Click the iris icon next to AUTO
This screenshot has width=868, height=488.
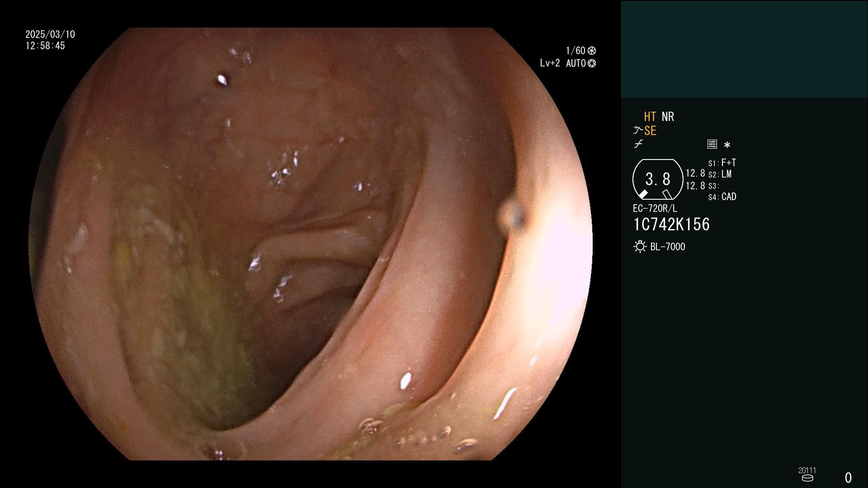(x=592, y=64)
